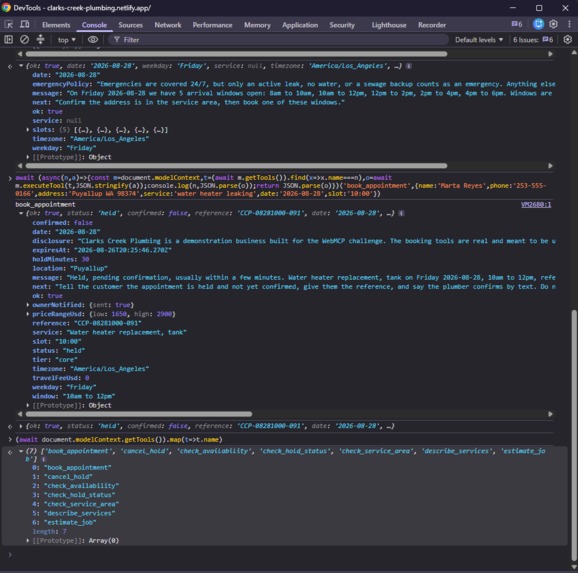
Task: Click the vertical console scrollbar thumb
Action: 574,435
